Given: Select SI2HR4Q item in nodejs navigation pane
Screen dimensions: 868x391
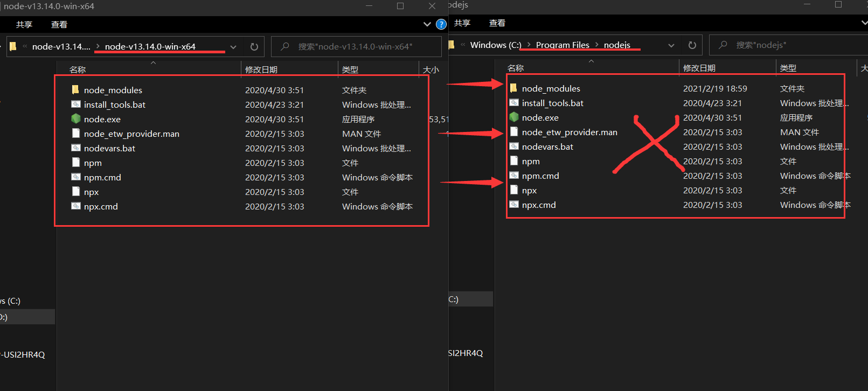Looking at the screenshot, I should coord(466,353).
